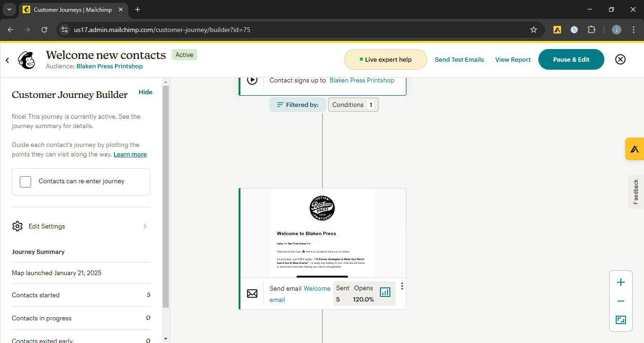Image resolution: width=644 pixels, height=343 pixels.
Task: Open the Chrome profile avatar
Action: pos(616,30)
